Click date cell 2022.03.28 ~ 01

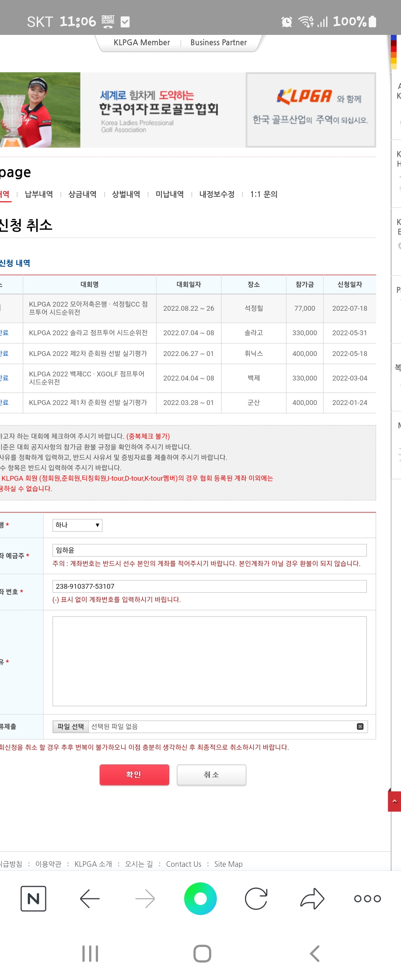pos(189,402)
